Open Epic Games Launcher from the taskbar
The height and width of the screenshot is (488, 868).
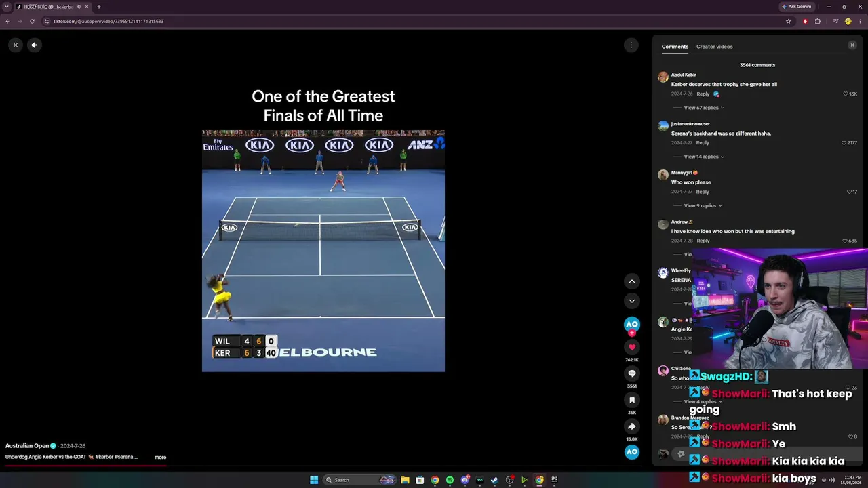pos(554,480)
